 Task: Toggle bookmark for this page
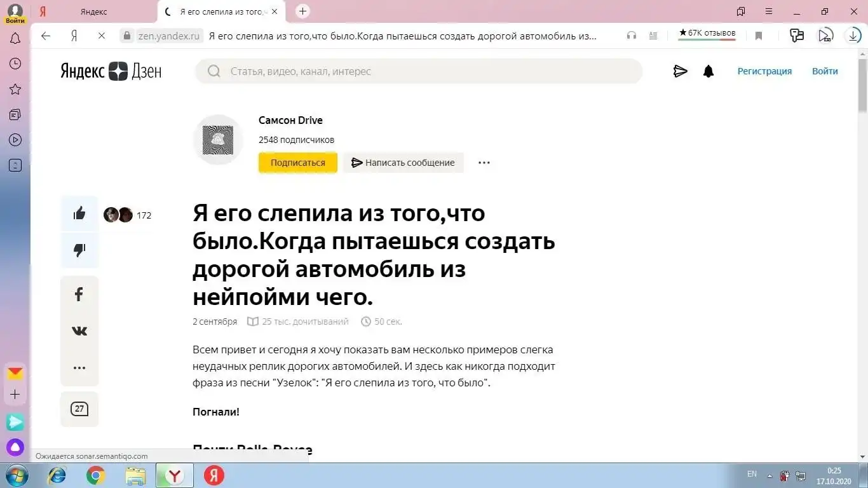click(758, 36)
